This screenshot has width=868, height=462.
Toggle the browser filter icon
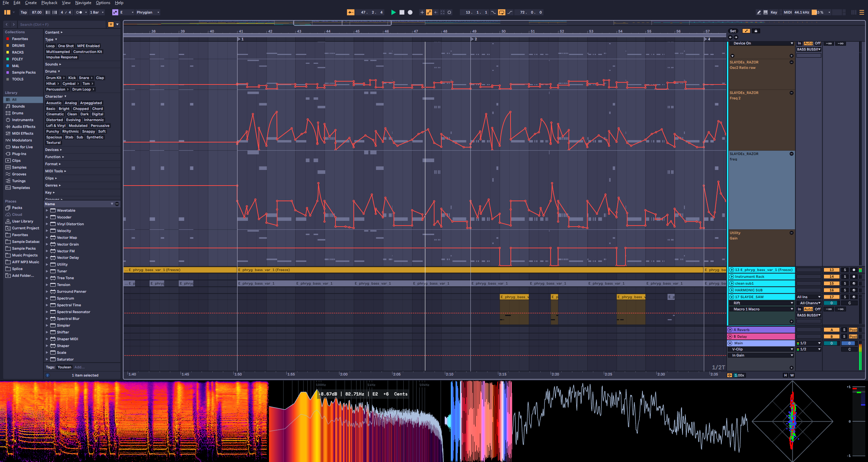point(111,24)
